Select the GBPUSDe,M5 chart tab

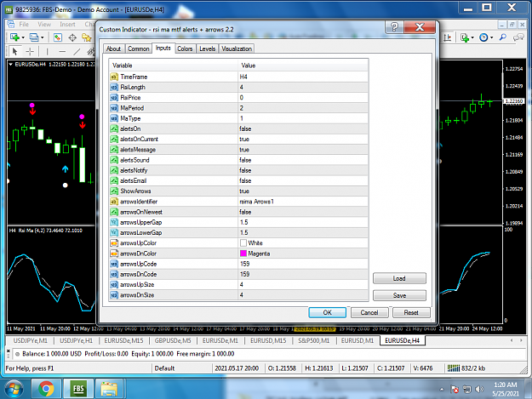(173, 340)
